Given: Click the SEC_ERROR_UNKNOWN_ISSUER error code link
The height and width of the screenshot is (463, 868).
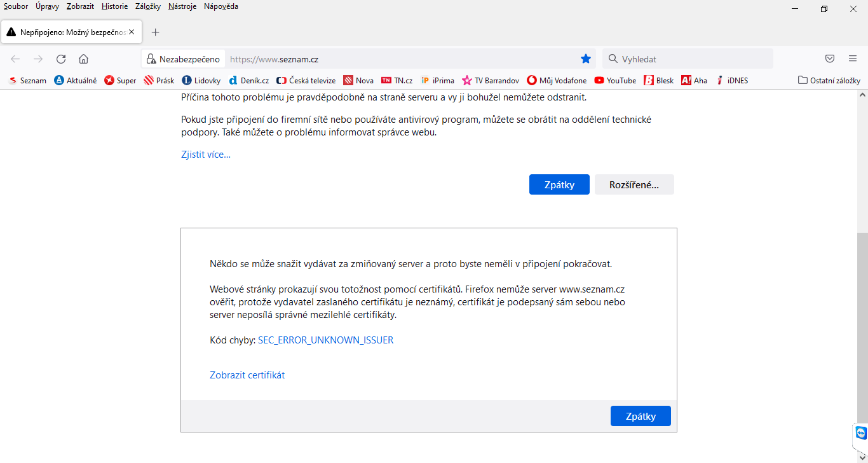Looking at the screenshot, I should pos(325,340).
